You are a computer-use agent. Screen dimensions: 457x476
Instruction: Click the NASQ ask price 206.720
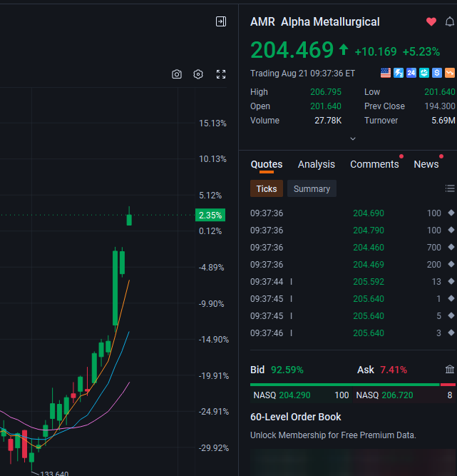click(397, 395)
